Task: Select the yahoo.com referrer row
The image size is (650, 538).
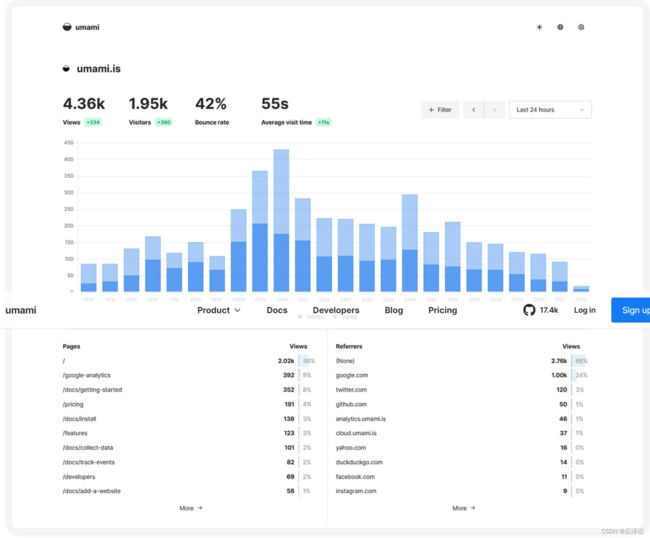Action: pos(462,448)
